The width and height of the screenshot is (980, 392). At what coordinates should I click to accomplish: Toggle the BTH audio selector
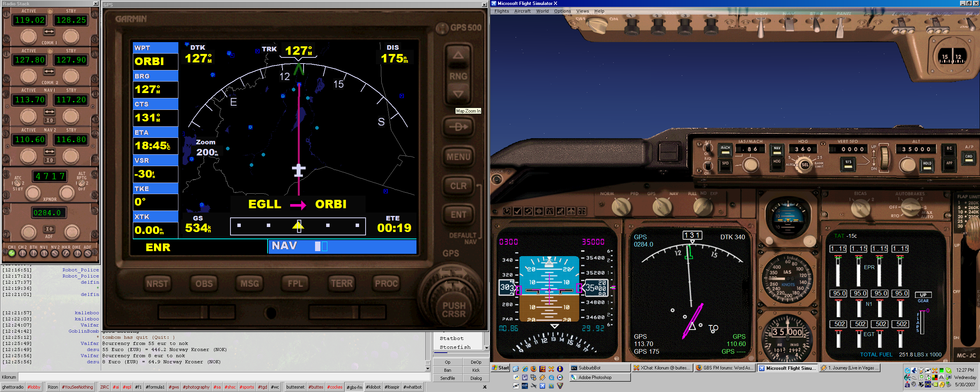[x=33, y=253]
